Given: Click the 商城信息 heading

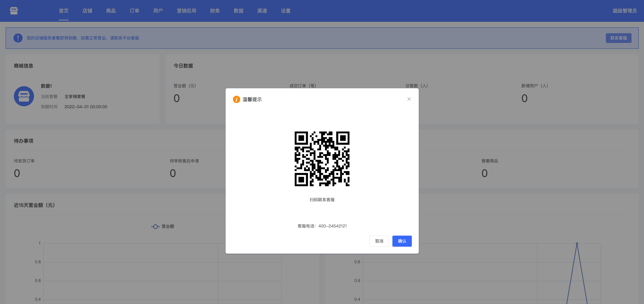Looking at the screenshot, I should [24, 66].
